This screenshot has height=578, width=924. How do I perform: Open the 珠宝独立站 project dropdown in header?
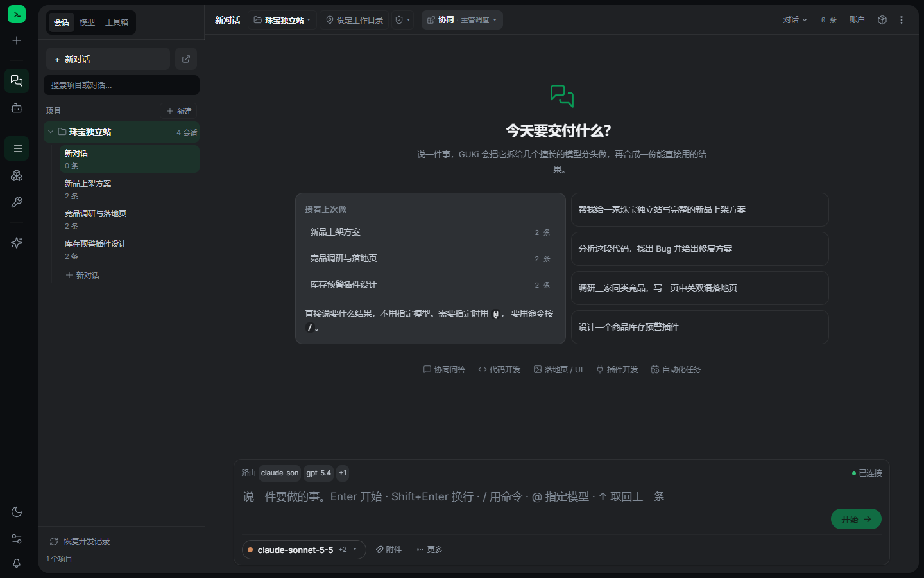click(282, 20)
